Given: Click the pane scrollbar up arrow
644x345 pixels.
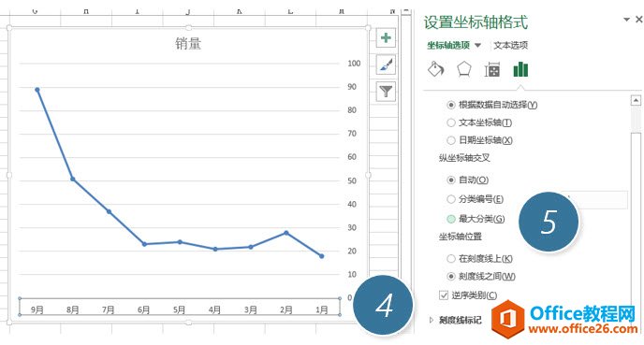Looking at the screenshot, I should 636,100.
